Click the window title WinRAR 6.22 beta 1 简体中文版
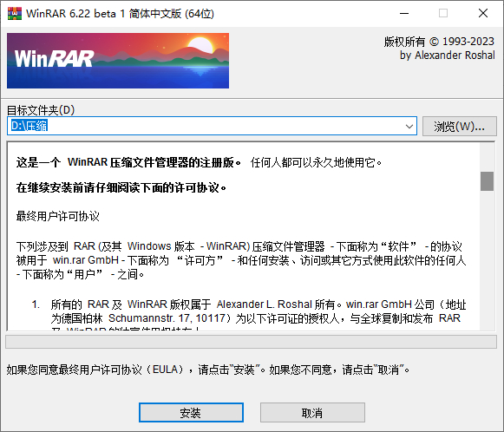 point(120,14)
